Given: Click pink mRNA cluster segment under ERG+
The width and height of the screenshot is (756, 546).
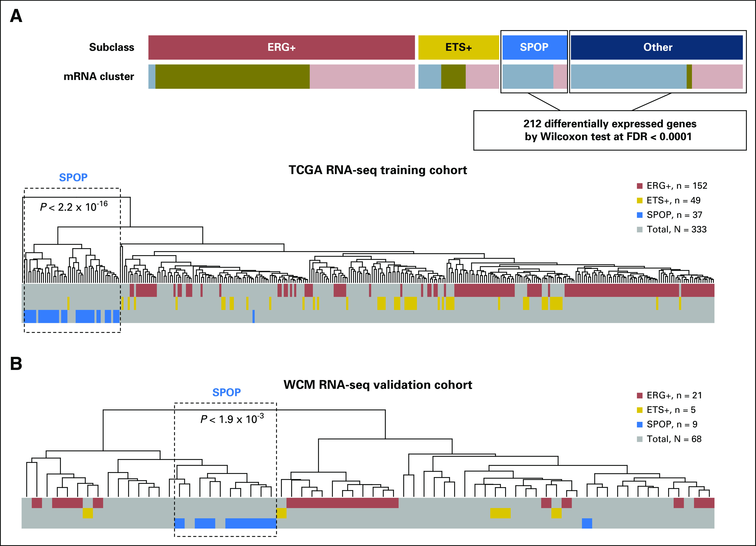Looking at the screenshot, I should pyautogui.click(x=362, y=76).
